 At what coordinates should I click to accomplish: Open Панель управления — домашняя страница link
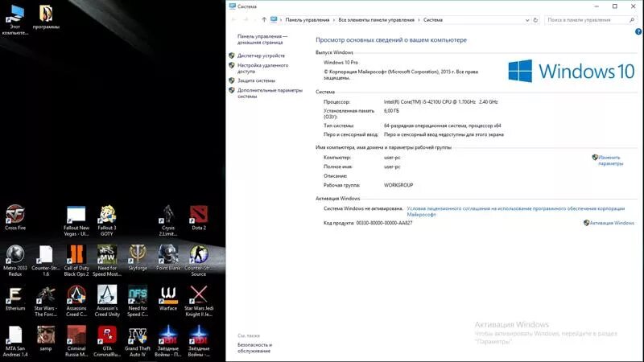[262, 39]
